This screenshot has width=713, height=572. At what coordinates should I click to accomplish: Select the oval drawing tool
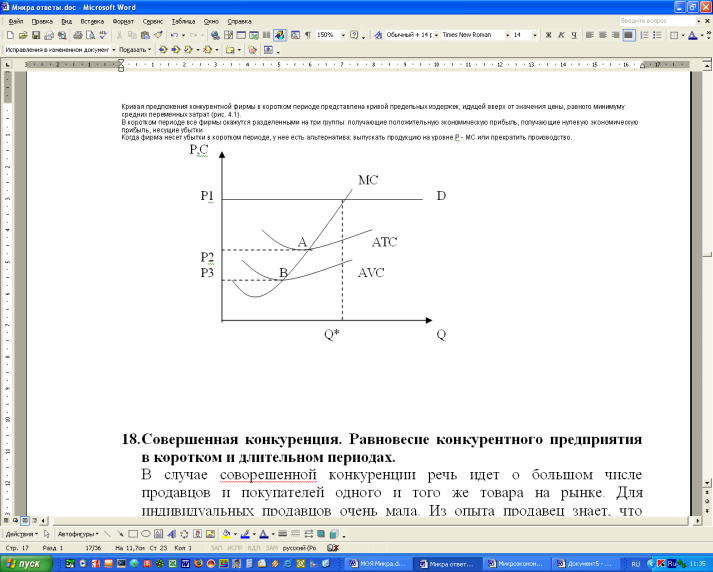[x=146, y=534]
